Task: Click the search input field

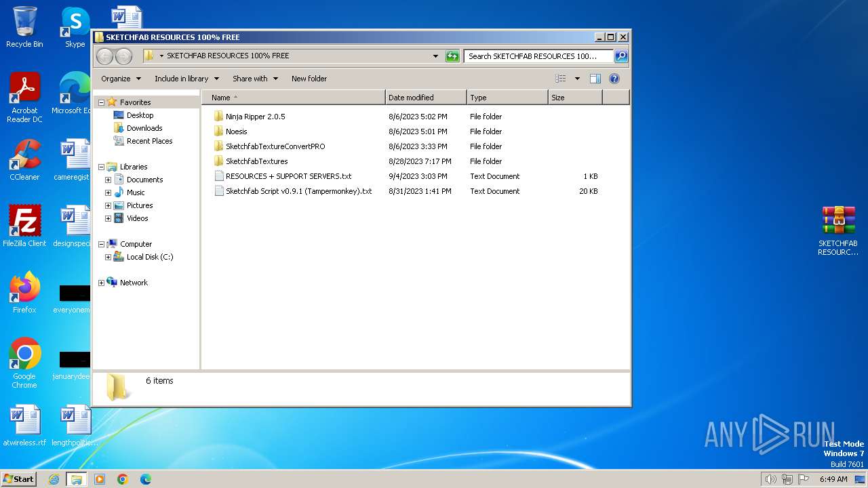Action: click(x=538, y=56)
